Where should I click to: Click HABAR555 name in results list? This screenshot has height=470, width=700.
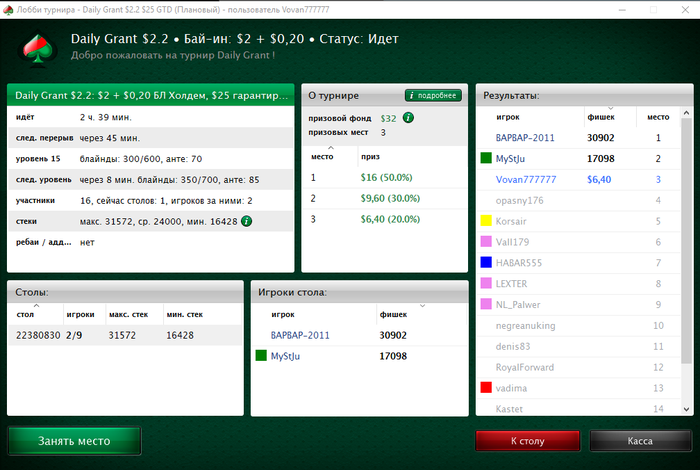(519, 263)
